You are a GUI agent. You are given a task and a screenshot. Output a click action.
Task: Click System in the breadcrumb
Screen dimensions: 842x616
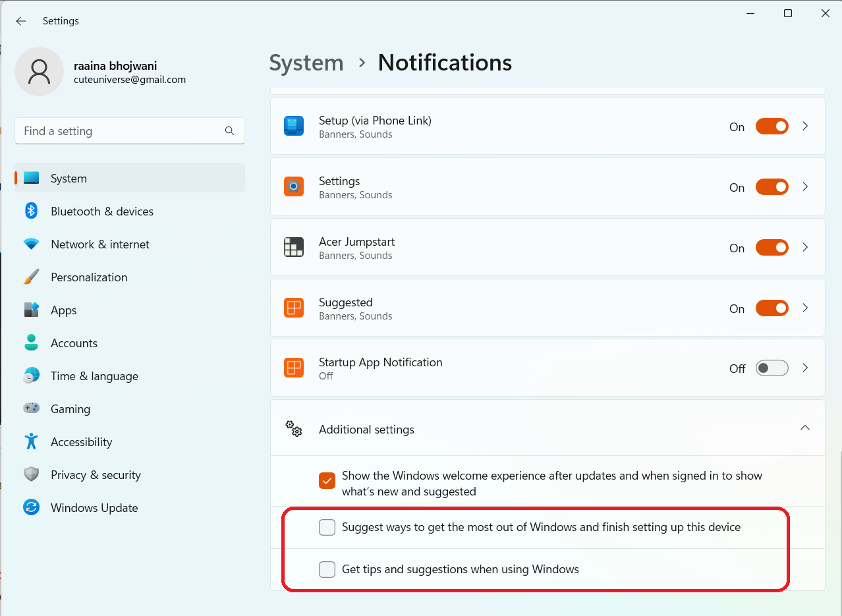coord(306,63)
